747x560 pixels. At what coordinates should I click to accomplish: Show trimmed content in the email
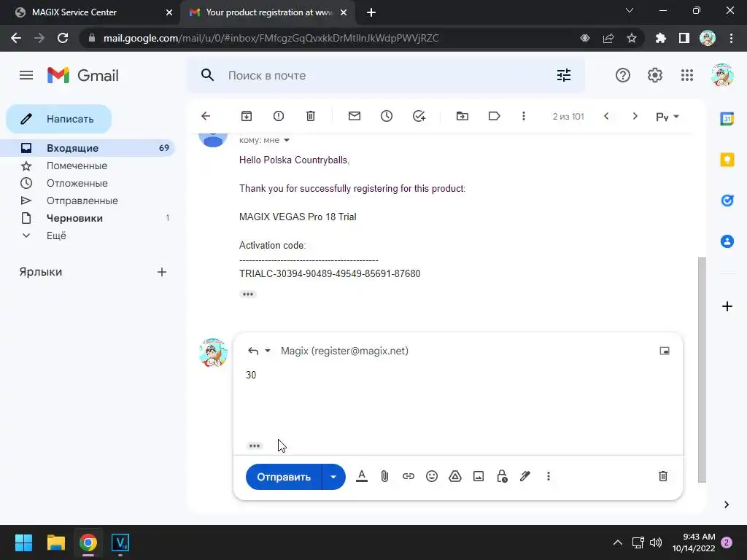point(248,295)
